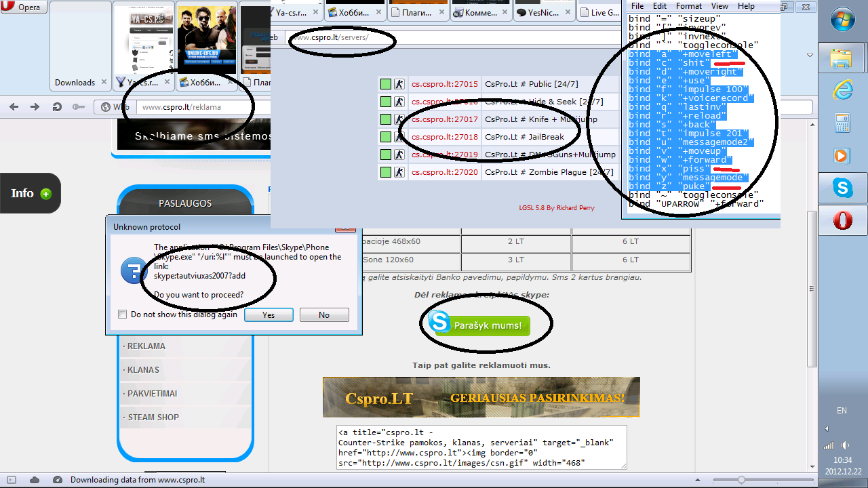Open the KLANAS sidebar link

coord(143,370)
